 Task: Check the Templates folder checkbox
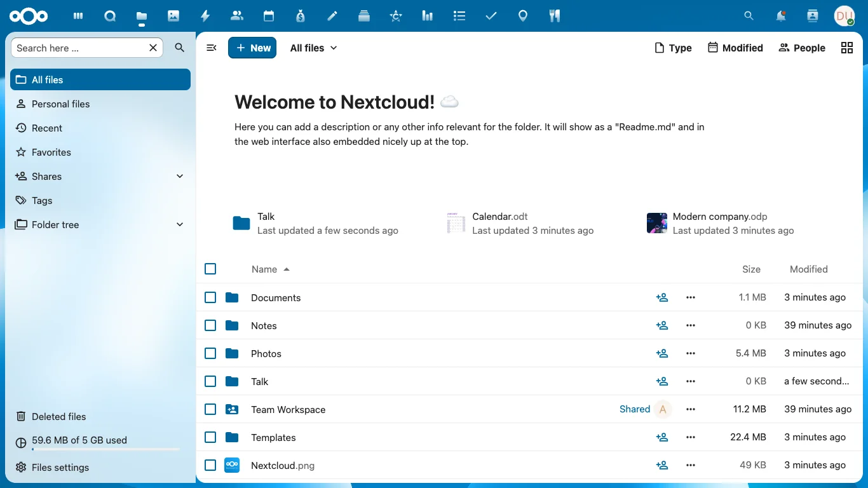click(x=210, y=437)
